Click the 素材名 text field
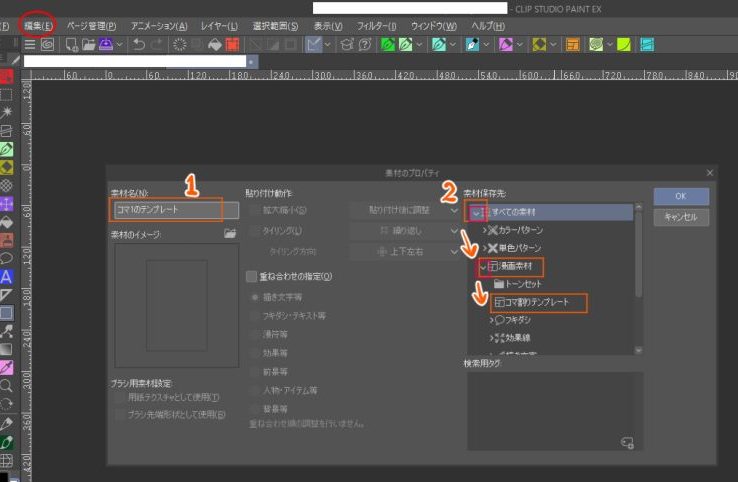Image resolution: width=738 pixels, height=482 pixels. point(176,210)
